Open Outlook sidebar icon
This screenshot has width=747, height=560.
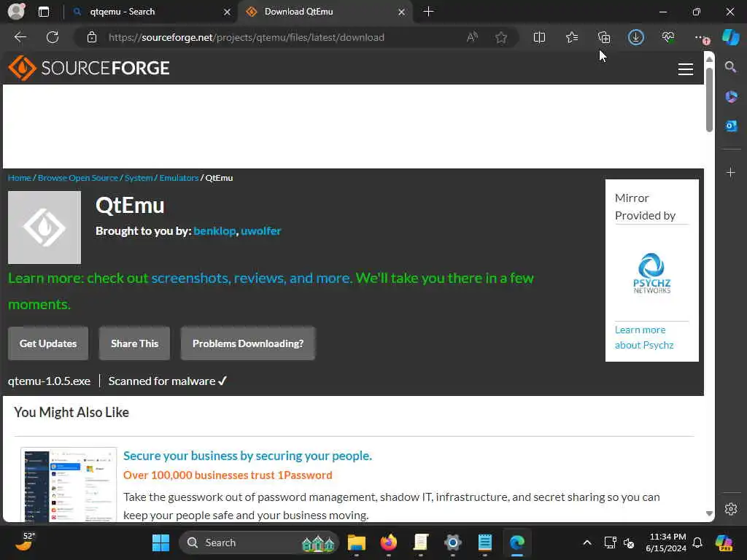731,125
